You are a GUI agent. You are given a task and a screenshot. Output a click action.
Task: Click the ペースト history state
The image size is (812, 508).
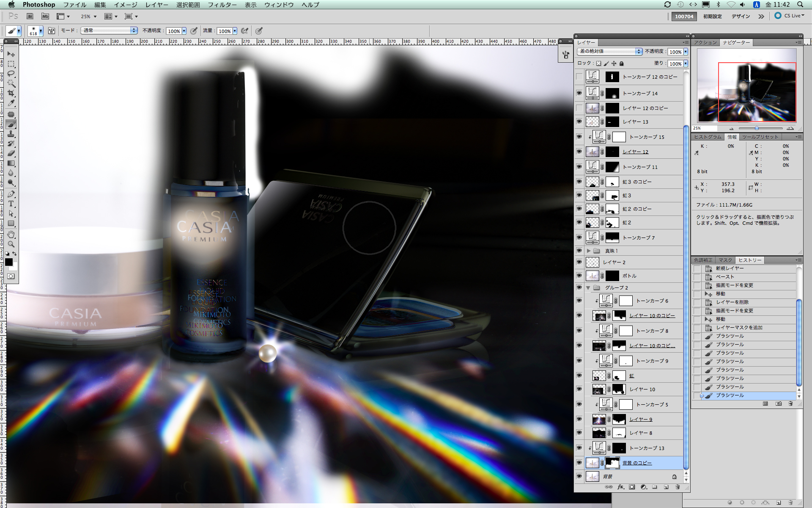point(725,277)
